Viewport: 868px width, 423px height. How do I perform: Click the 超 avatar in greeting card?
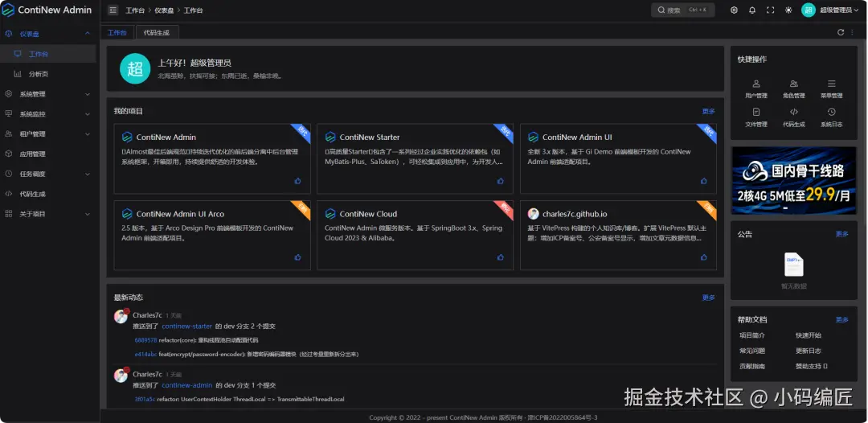tap(135, 68)
